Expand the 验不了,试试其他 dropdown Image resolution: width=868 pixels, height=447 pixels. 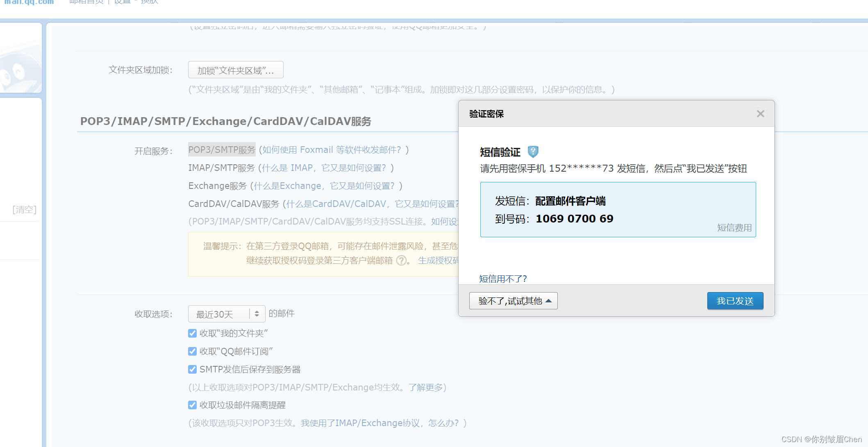click(513, 301)
